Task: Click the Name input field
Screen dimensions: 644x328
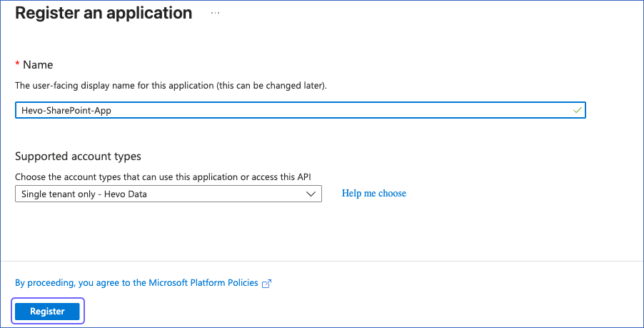Action: (x=301, y=110)
